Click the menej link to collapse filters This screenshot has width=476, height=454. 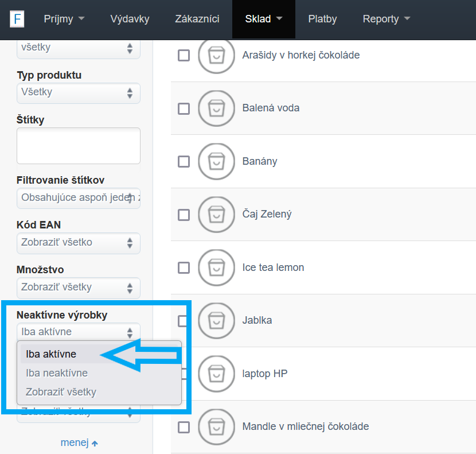79,443
